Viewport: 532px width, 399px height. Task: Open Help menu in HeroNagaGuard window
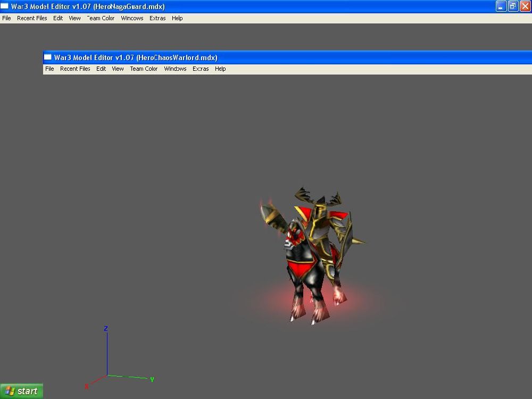click(x=177, y=18)
